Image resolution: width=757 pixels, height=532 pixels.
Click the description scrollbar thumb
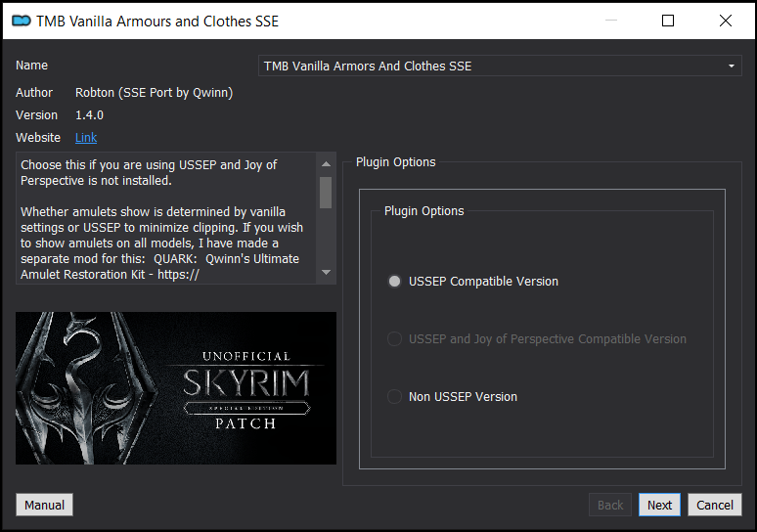(326, 193)
